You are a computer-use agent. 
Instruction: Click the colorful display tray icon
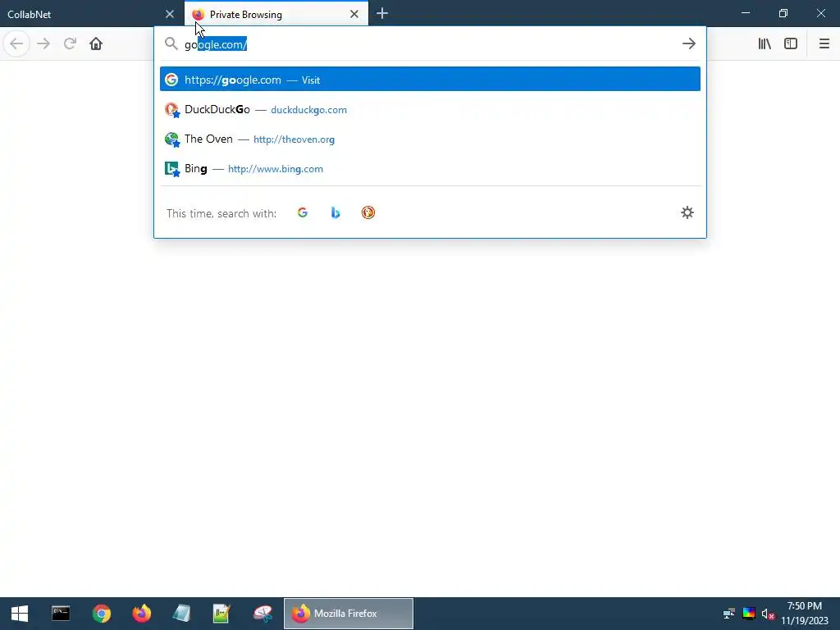[748, 614]
